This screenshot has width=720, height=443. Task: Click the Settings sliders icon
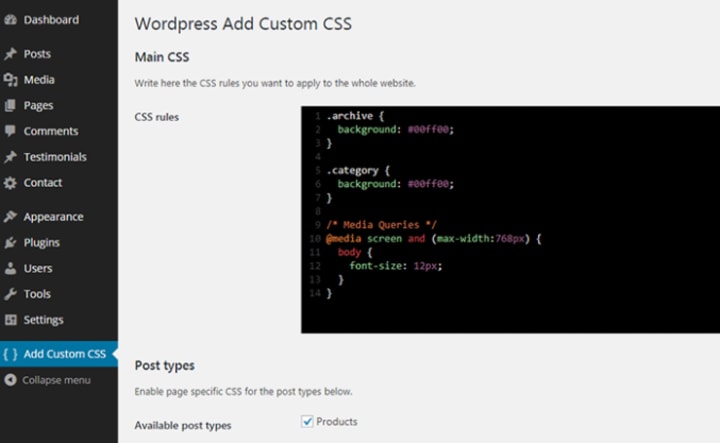pyautogui.click(x=11, y=320)
